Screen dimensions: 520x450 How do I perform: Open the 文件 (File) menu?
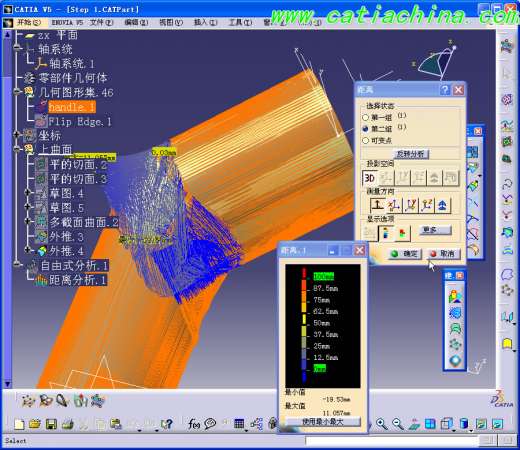(x=102, y=22)
